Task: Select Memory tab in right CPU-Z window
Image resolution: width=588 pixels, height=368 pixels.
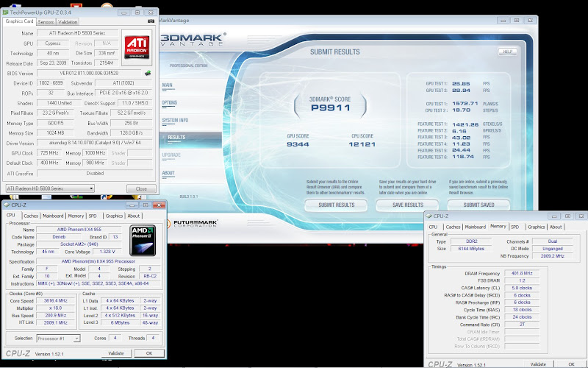Action: (x=498, y=227)
